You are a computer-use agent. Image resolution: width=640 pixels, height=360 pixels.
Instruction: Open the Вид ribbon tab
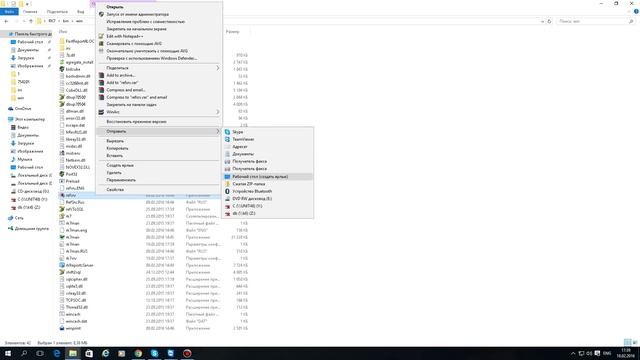(81, 12)
